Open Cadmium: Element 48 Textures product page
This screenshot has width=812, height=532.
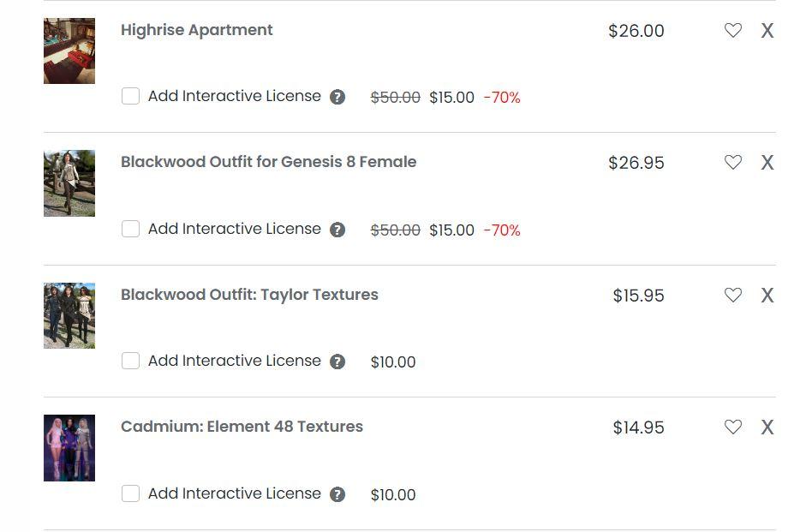[x=242, y=427]
